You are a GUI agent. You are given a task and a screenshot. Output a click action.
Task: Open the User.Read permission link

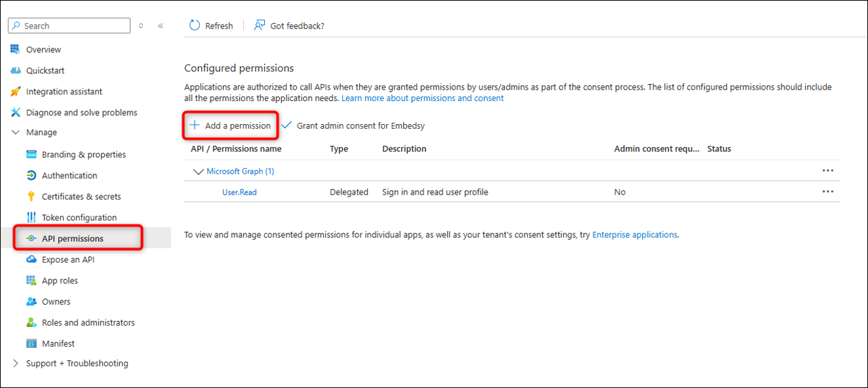click(x=239, y=192)
